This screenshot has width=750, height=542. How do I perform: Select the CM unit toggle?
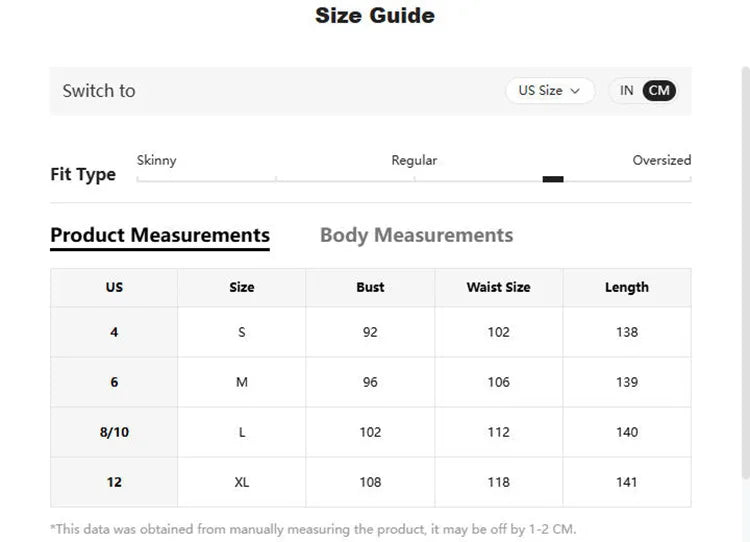659,90
